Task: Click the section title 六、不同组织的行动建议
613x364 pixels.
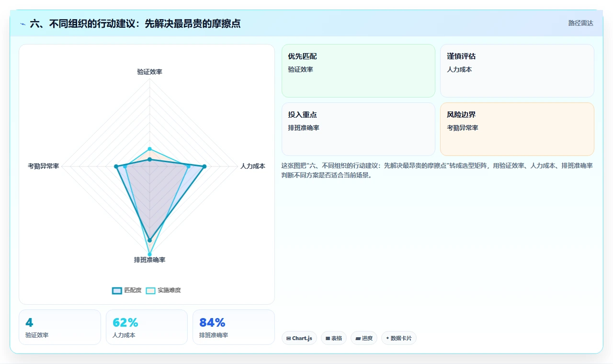Action: click(135, 23)
